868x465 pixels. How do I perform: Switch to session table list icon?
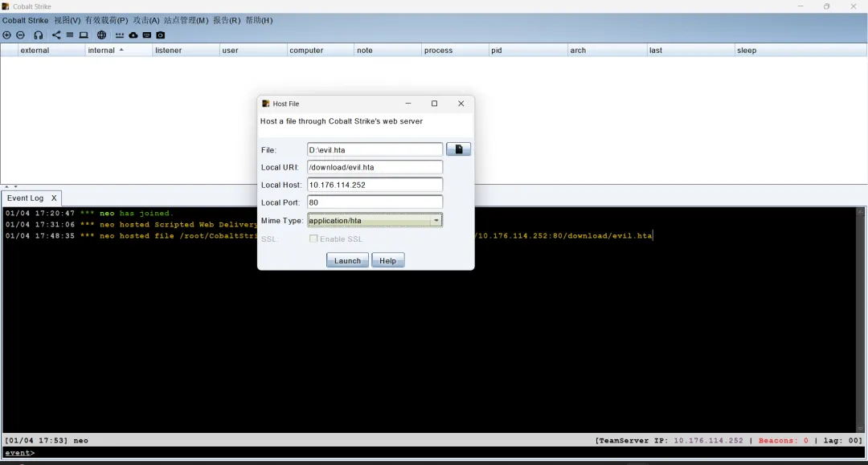pos(70,35)
